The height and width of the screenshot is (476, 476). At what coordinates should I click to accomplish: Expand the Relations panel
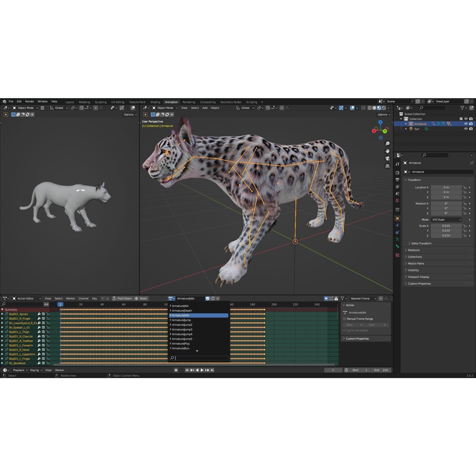(414, 250)
